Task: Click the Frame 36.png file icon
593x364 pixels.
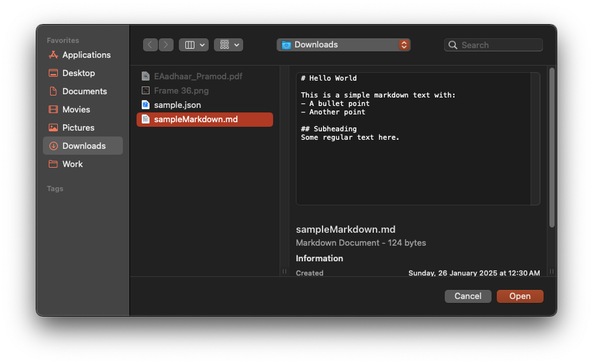Action: click(146, 90)
